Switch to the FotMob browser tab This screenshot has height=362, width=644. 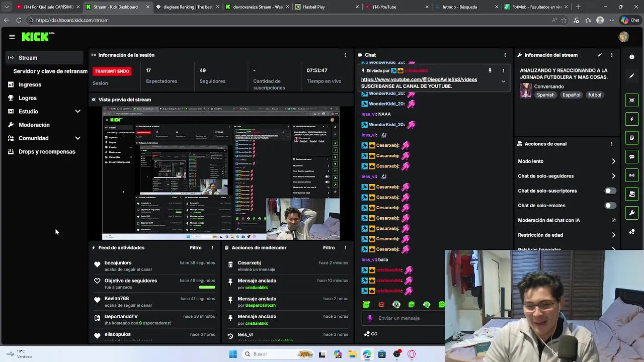tap(535, 7)
